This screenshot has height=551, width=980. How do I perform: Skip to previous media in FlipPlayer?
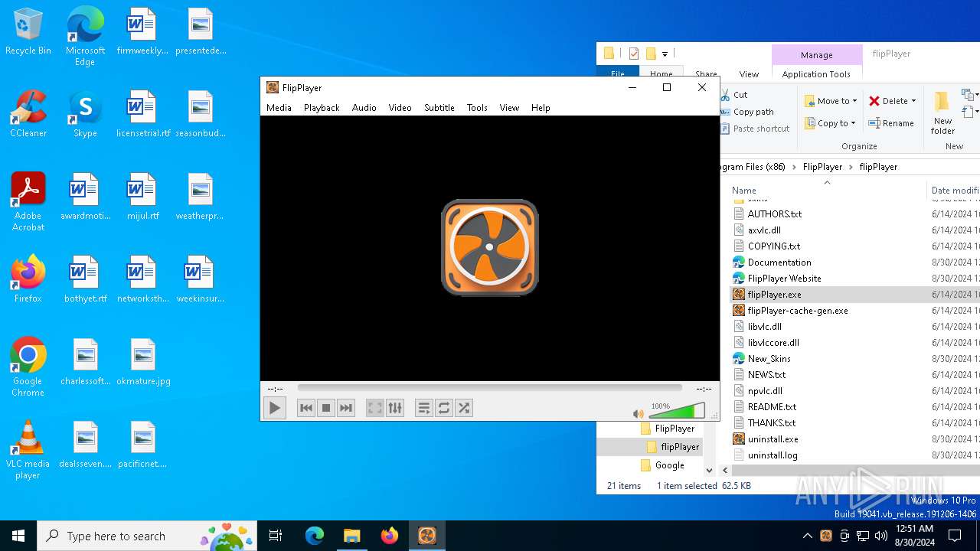point(306,408)
